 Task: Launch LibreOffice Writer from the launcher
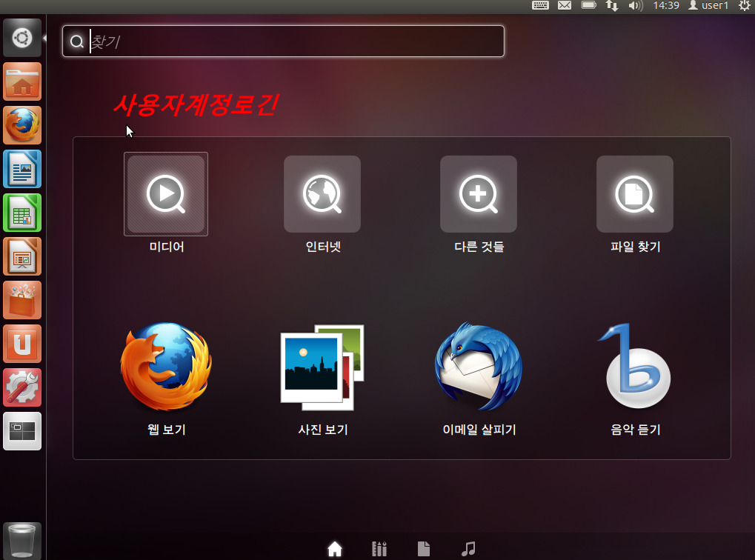[22, 169]
